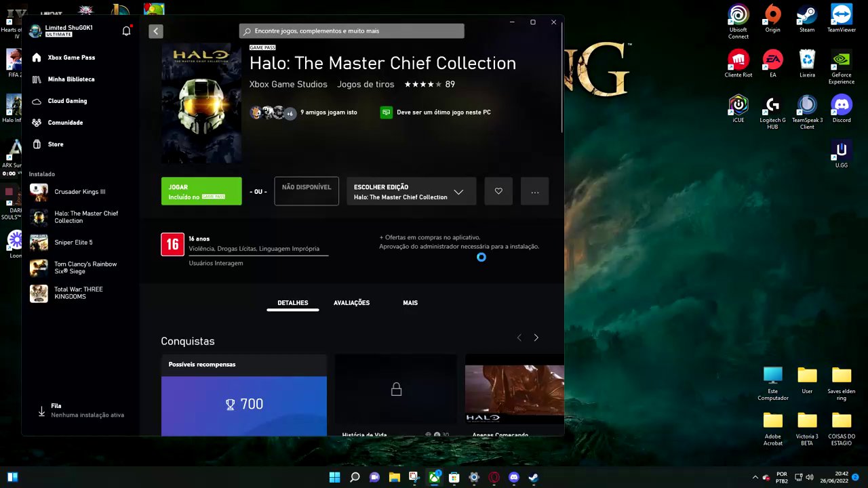Open the Fila download queue
This screenshot has height=488, width=868.
[81, 411]
